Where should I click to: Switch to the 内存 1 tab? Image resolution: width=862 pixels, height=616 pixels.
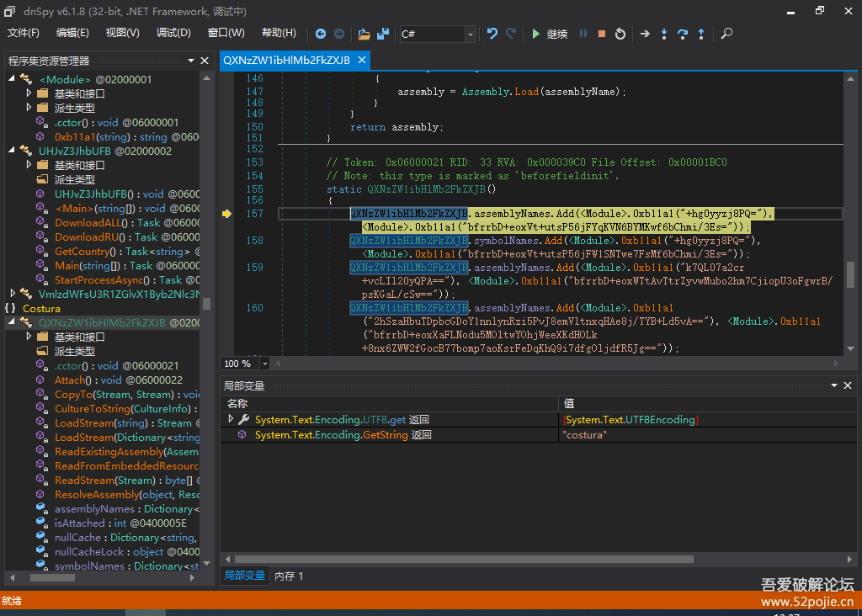[x=289, y=576]
